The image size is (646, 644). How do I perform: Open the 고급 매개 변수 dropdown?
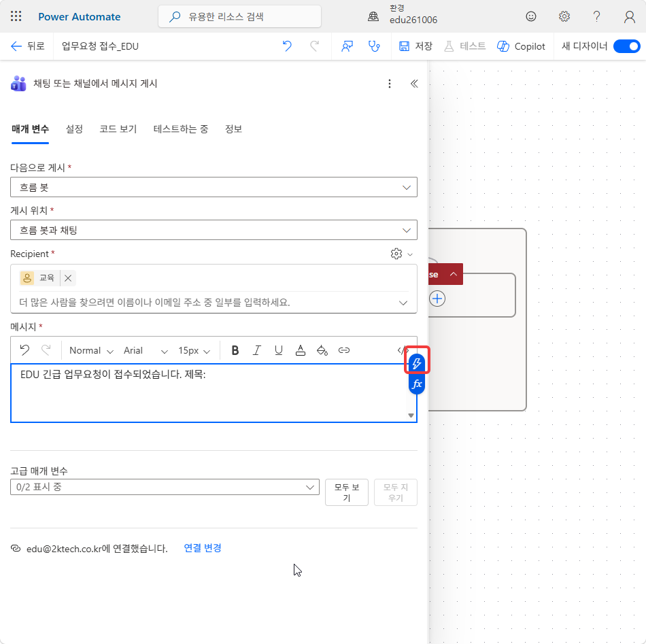165,487
